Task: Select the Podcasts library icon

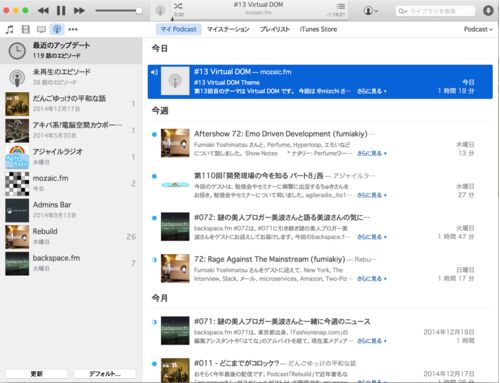Action: click(57, 29)
